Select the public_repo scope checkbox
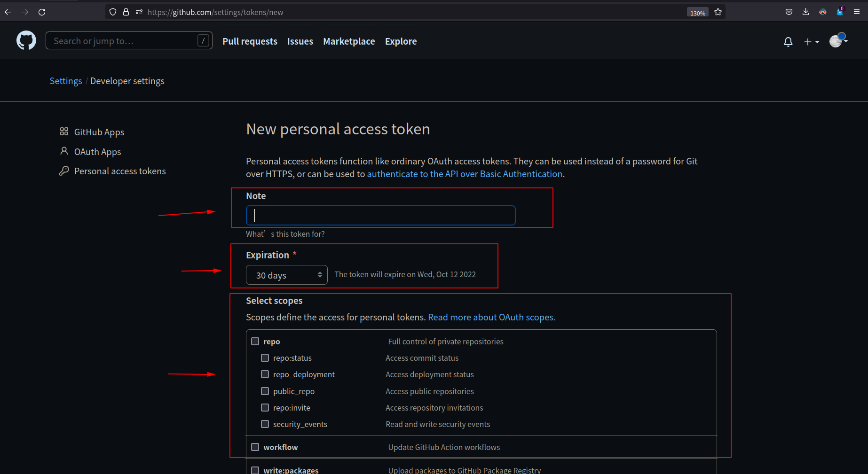Screen dimensions: 868x474 click(x=265, y=391)
